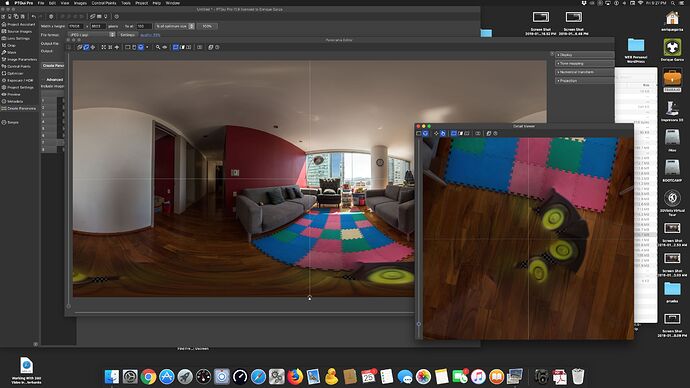The image size is (690, 388).
Task: Click the Settings button beside file format
Action: click(128, 35)
